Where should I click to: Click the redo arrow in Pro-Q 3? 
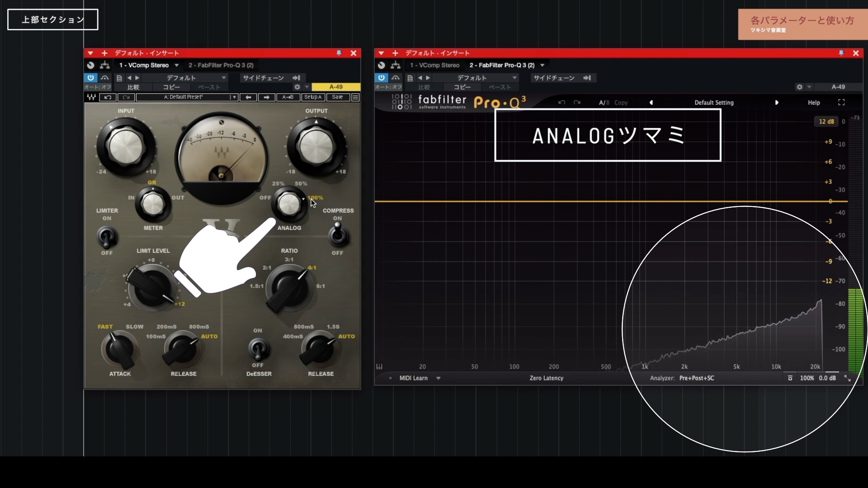click(577, 103)
